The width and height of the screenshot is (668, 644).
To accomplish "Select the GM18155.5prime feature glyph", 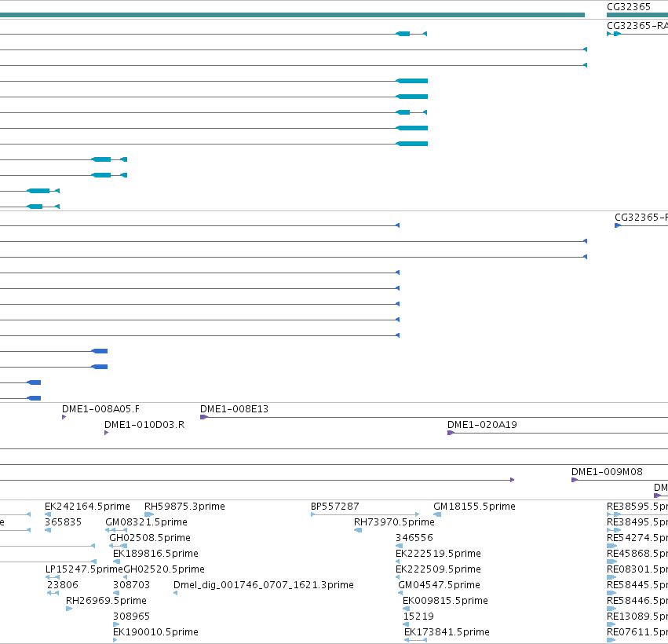I will click(437, 514).
